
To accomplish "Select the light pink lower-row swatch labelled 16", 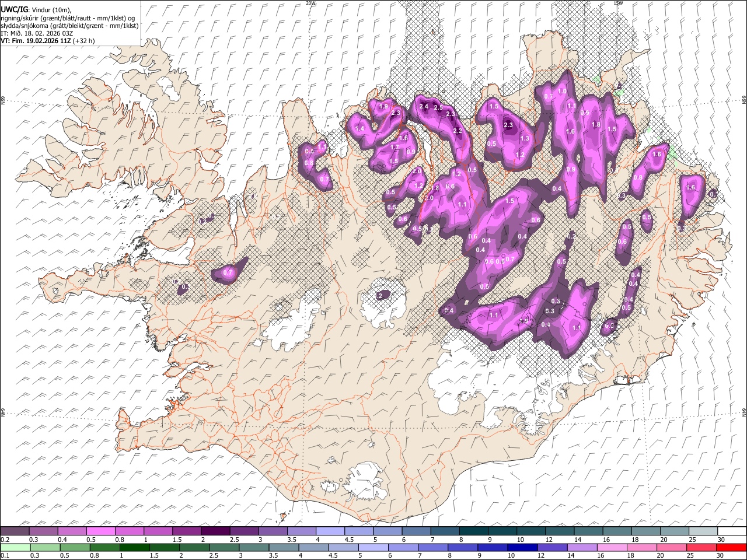I will pos(611,547).
